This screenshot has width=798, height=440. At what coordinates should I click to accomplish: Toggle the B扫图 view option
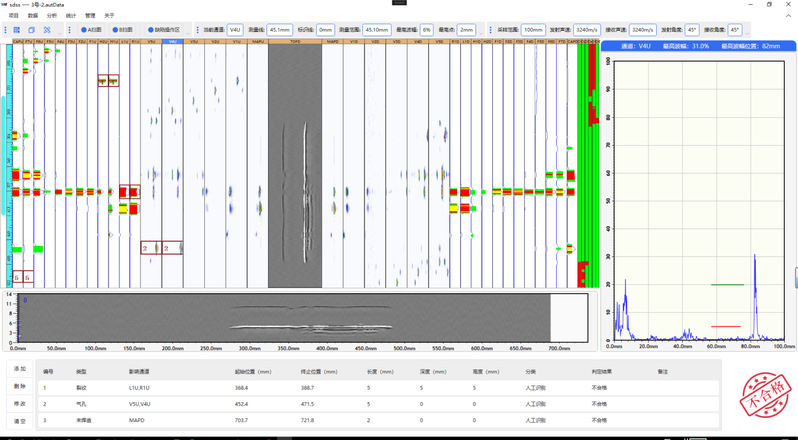click(x=123, y=30)
